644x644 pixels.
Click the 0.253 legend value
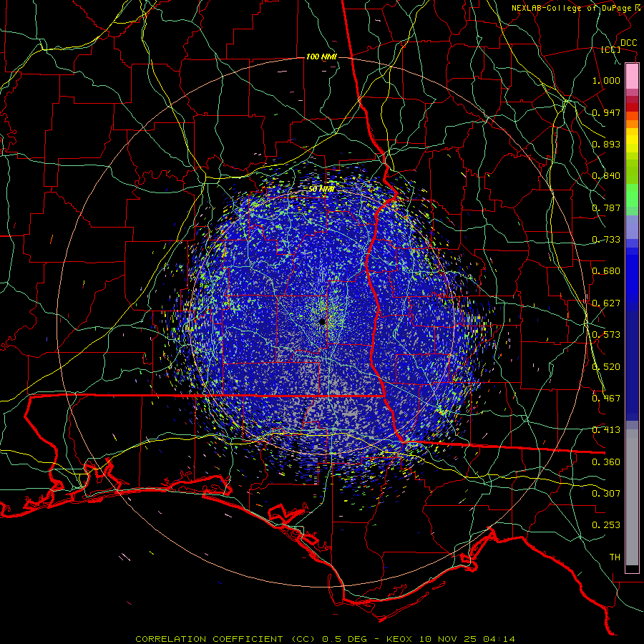(x=606, y=525)
